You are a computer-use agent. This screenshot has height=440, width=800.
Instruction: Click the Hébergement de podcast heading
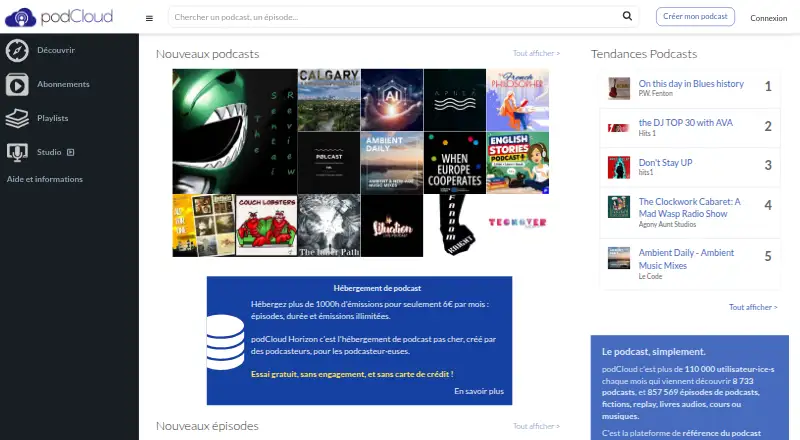point(377,288)
